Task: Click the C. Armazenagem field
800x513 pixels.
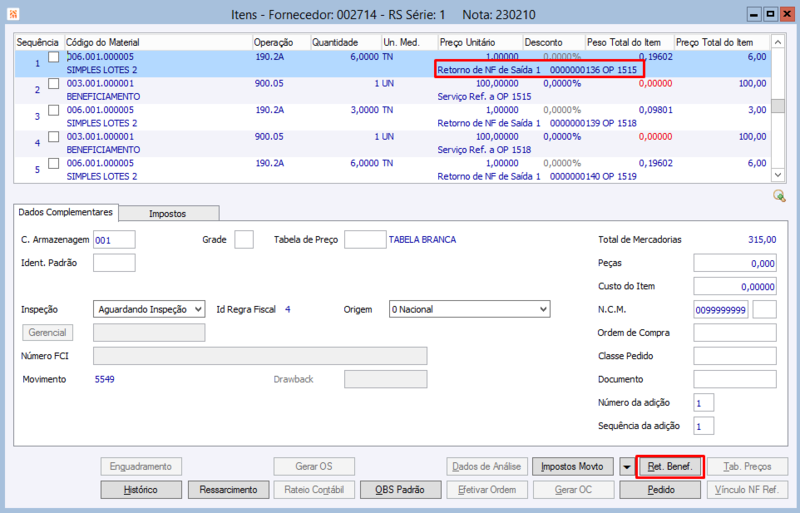Action: (114, 239)
